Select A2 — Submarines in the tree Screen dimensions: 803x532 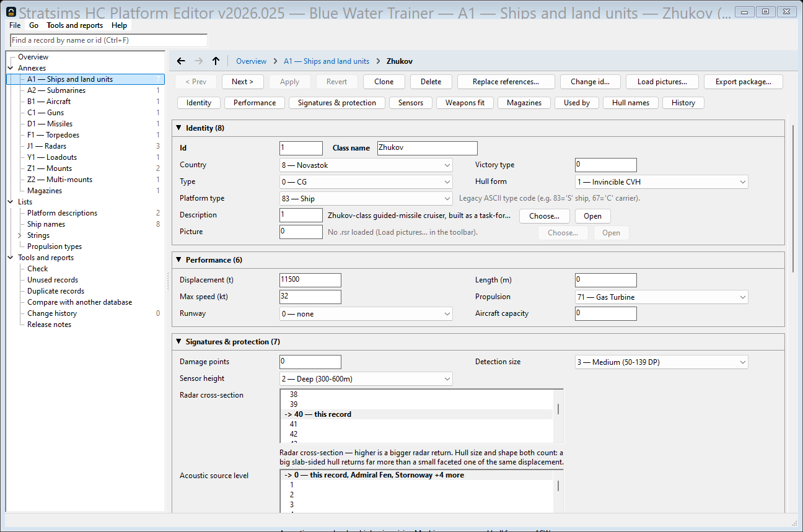point(56,90)
